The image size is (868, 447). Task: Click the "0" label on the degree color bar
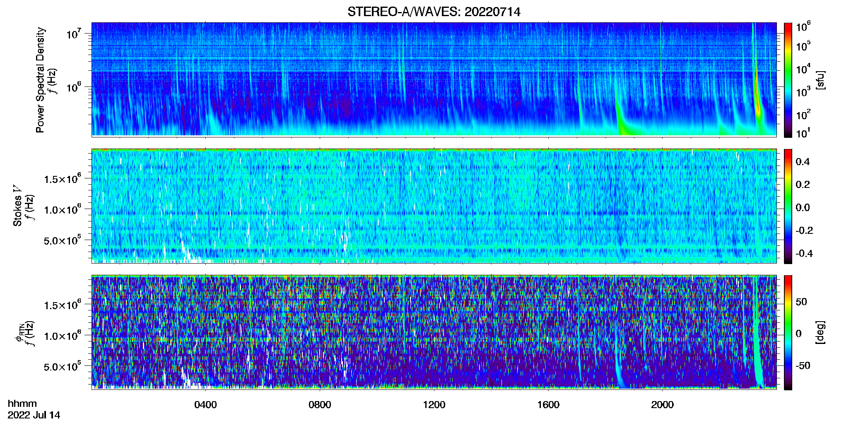[x=798, y=334]
